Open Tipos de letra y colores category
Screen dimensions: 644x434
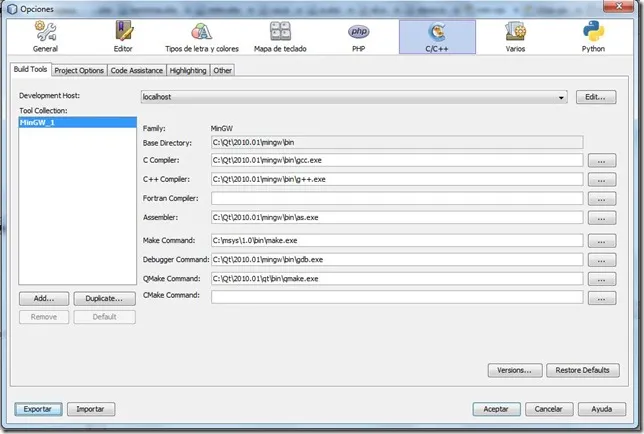click(202, 37)
